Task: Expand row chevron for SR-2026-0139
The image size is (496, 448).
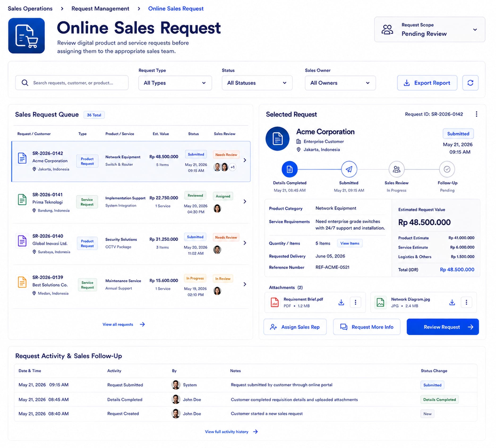Action: pyautogui.click(x=245, y=284)
